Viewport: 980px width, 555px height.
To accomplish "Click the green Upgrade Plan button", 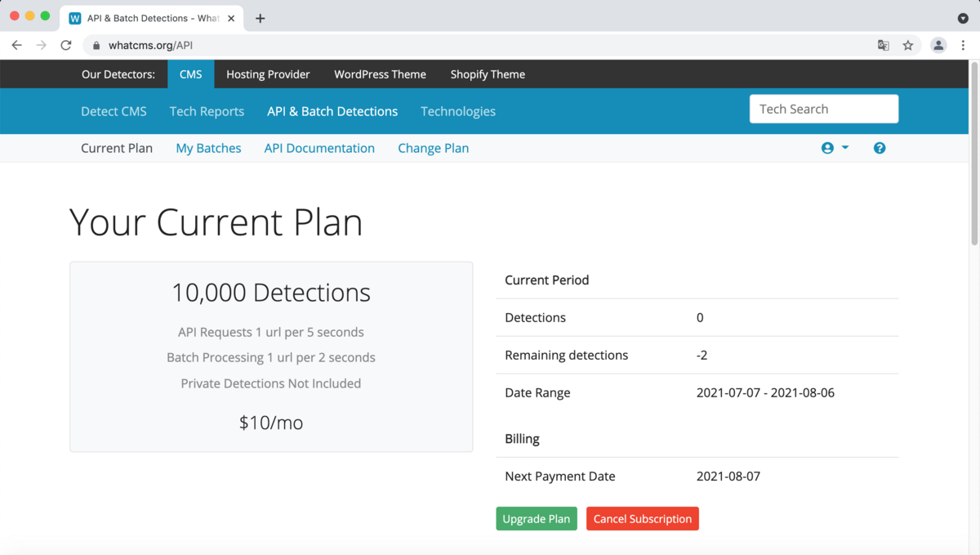I will point(536,519).
